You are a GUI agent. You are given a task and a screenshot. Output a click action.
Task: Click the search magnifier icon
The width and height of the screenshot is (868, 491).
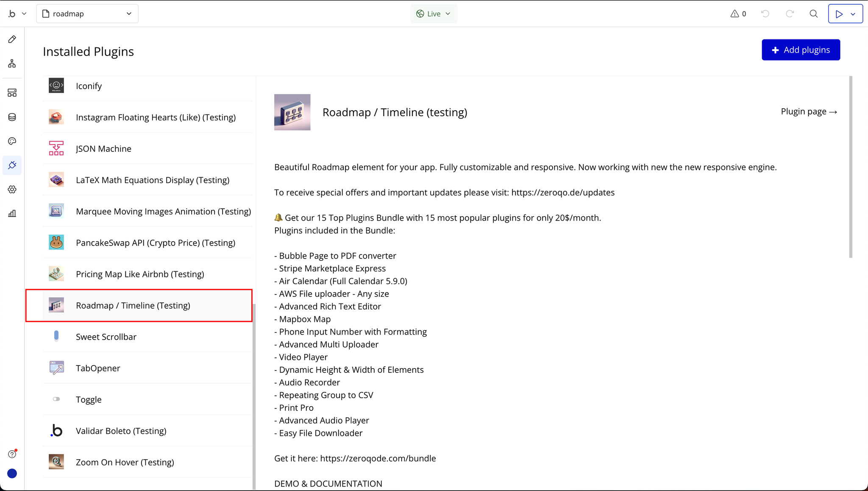(x=813, y=14)
